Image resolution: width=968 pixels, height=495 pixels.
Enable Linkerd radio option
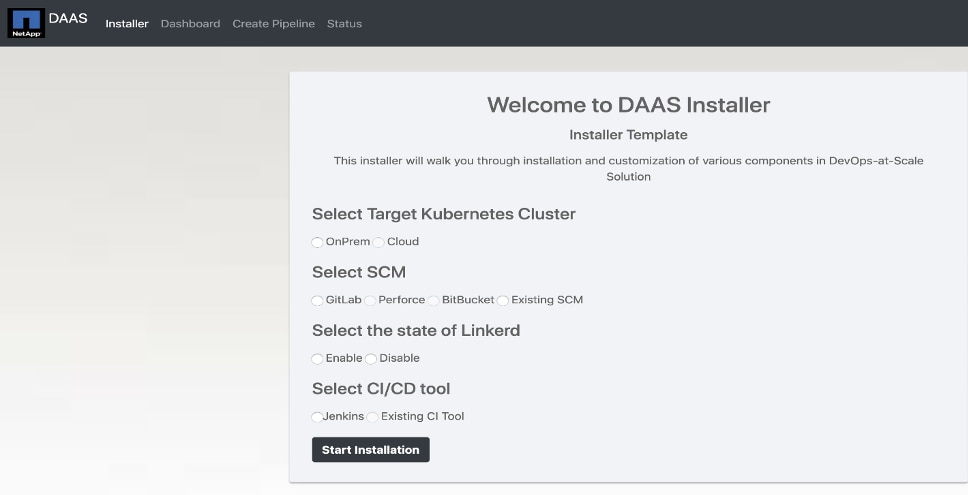pyautogui.click(x=317, y=359)
